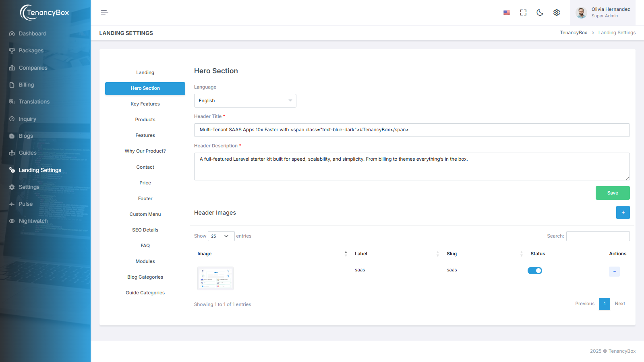Open the Language dropdown set to English

coord(245,101)
